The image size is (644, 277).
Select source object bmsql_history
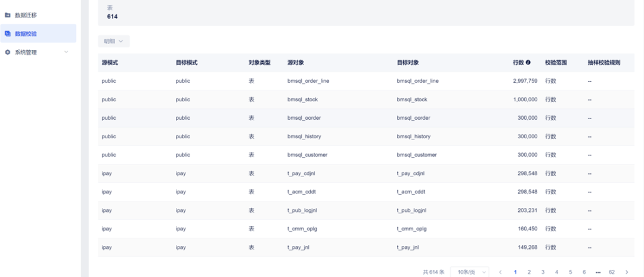[x=304, y=136]
